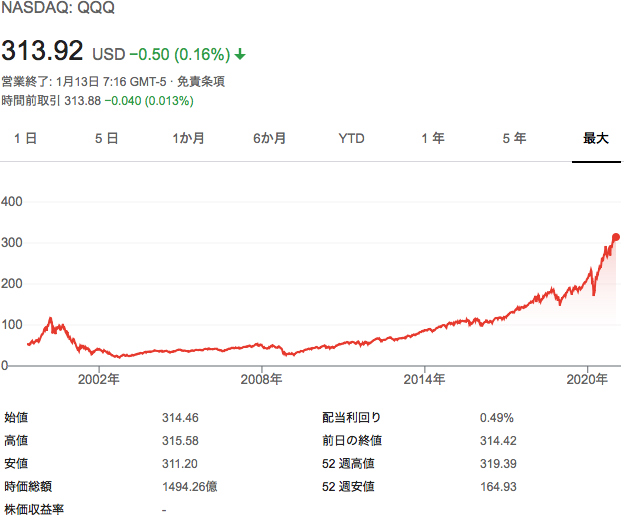
Task: Switch chart to 6か月 range
Action: [x=269, y=138]
